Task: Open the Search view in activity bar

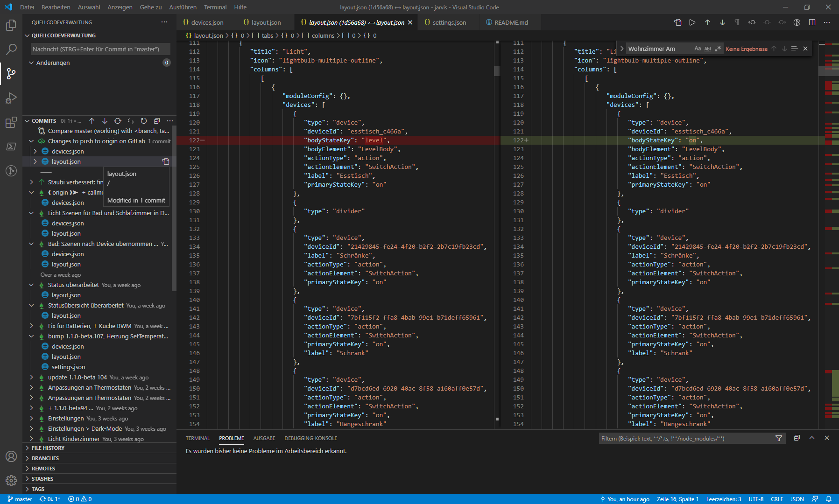Action: [x=11, y=49]
